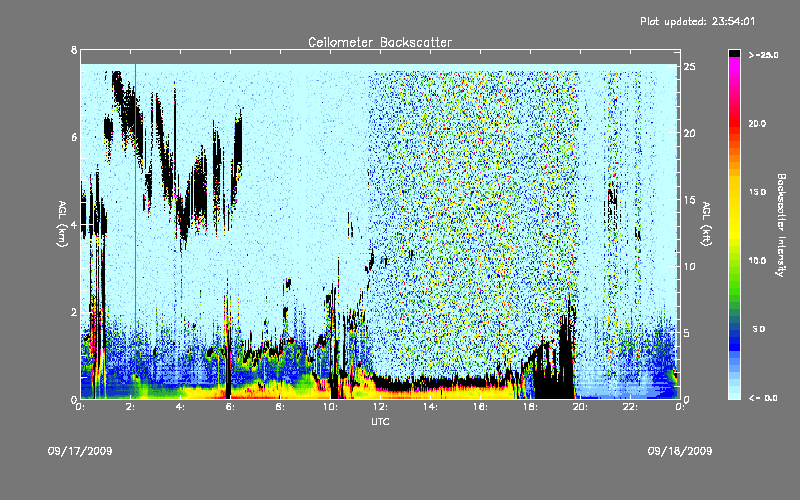Click the 'AGL (kft)' axis label
Image resolution: width=800 pixels, height=500 pixels.
(706, 223)
